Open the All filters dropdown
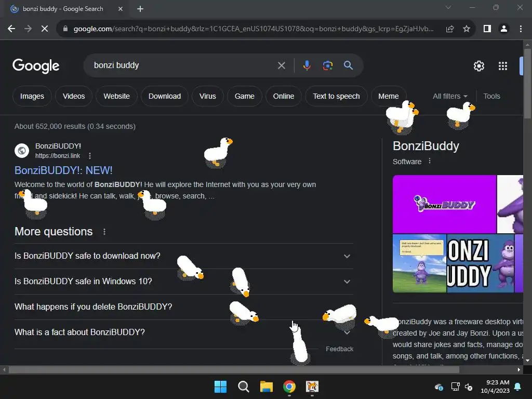 pyautogui.click(x=450, y=96)
